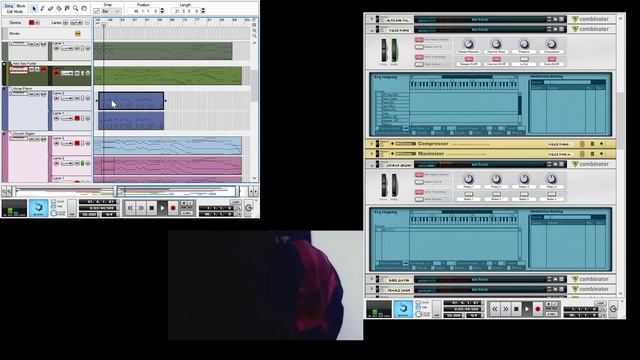Click Fast Forward in sequencer transport
The image size is (640, 360).
[x=141, y=208]
